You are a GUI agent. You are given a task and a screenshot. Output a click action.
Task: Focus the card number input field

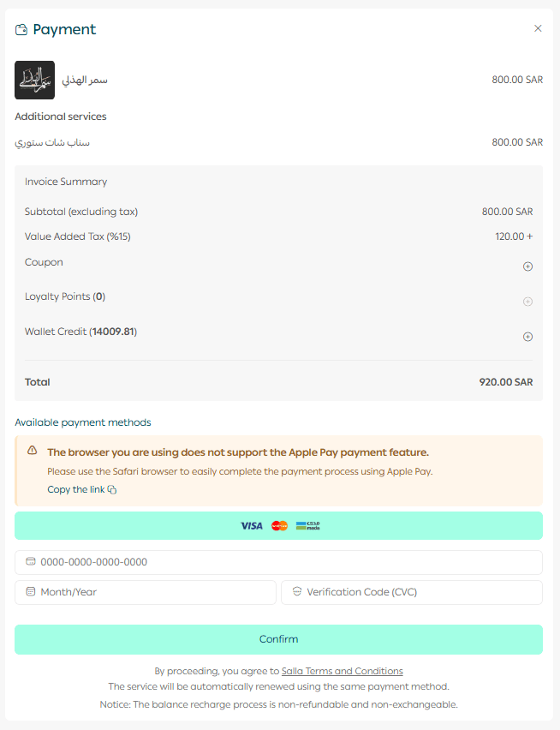pyautogui.click(x=283, y=562)
